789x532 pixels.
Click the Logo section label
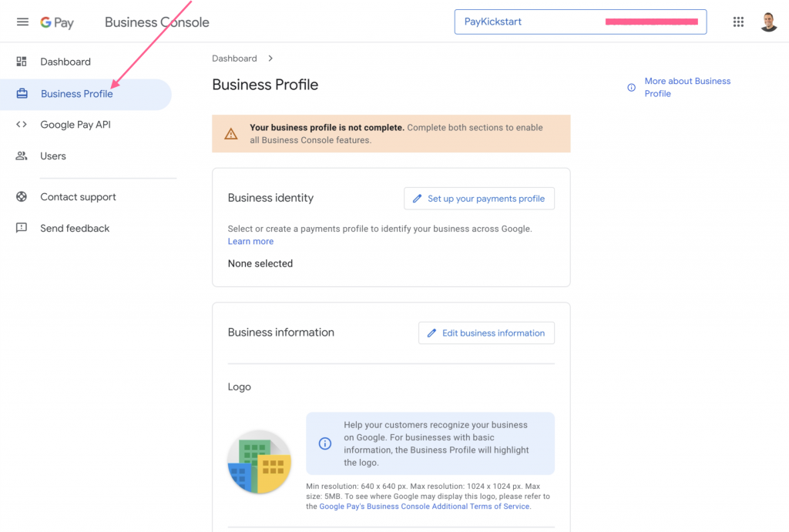240,386
